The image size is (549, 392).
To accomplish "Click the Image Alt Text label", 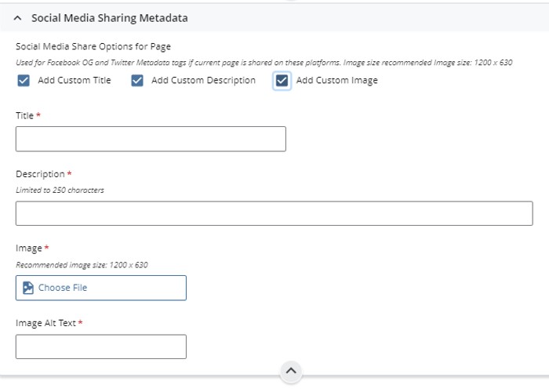I will point(45,323).
